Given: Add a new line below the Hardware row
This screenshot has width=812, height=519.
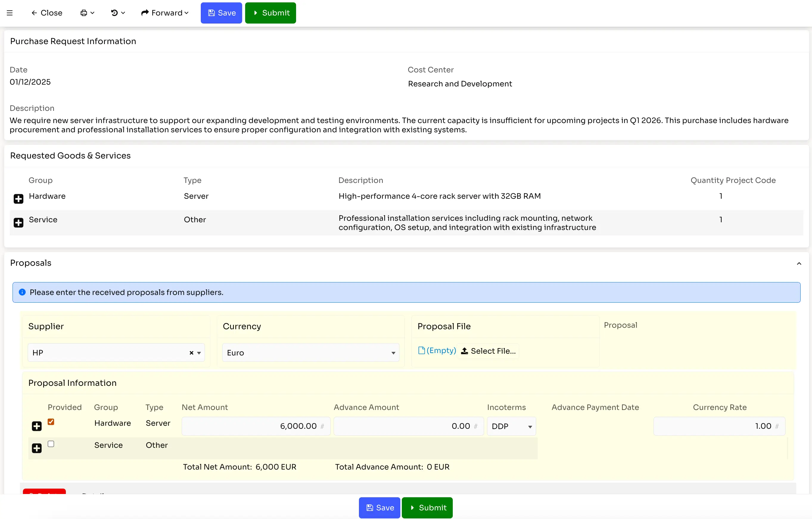Looking at the screenshot, I should (x=18, y=199).
